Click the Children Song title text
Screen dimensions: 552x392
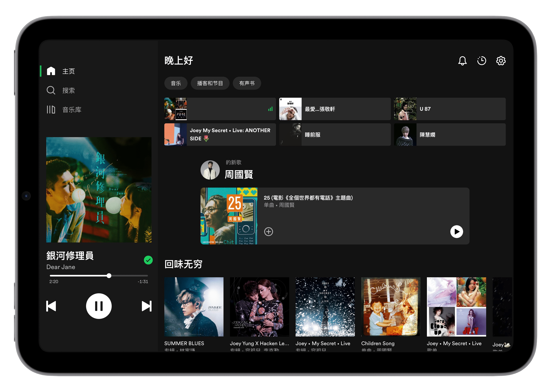377,343
